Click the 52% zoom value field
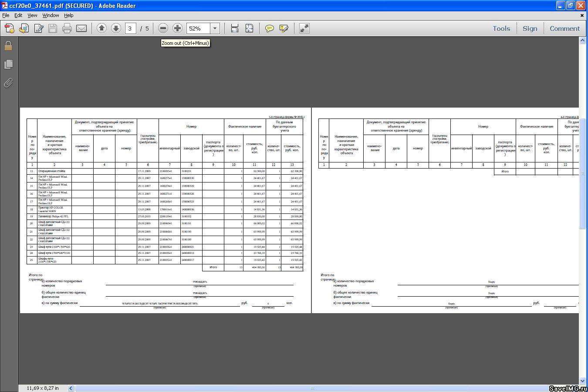The height and width of the screenshot is (392, 588). [198, 28]
